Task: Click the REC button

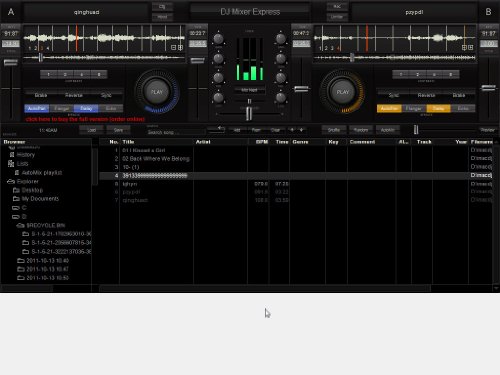Action: (337, 6)
